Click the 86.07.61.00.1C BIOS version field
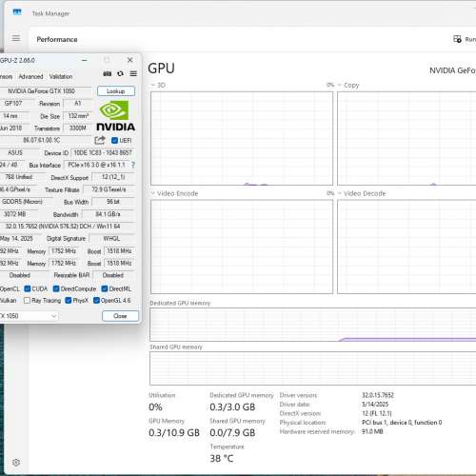This screenshot has width=476, height=476. pyautogui.click(x=46, y=140)
